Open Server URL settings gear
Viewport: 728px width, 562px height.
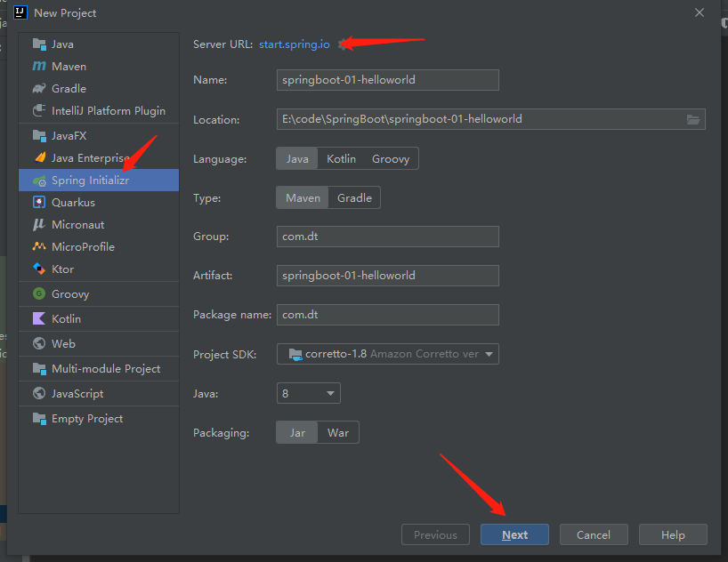click(343, 44)
